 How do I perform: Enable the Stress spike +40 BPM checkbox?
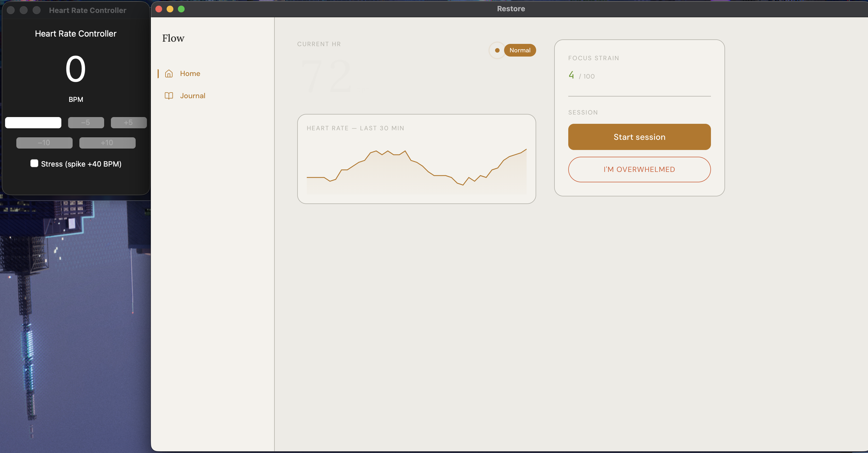point(34,163)
